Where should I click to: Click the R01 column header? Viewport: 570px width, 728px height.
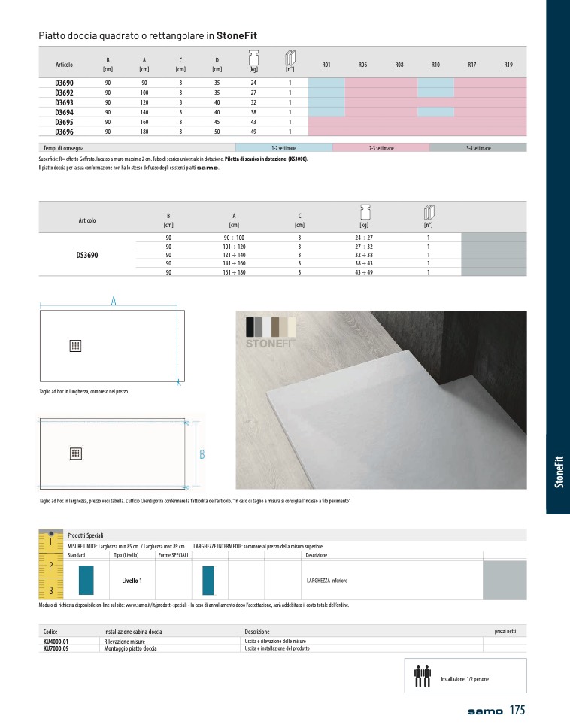pyautogui.click(x=326, y=65)
